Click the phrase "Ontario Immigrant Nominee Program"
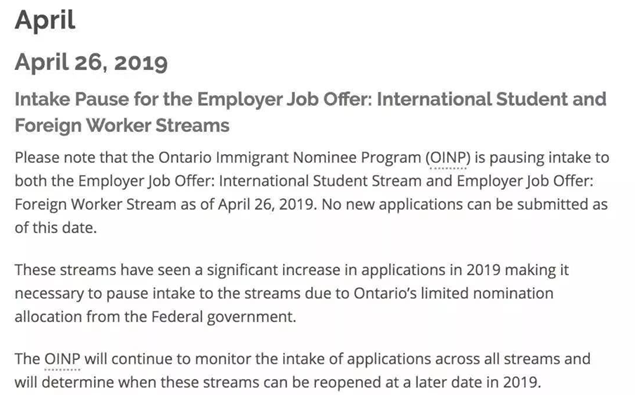This screenshot has height=405, width=635. click(290, 158)
